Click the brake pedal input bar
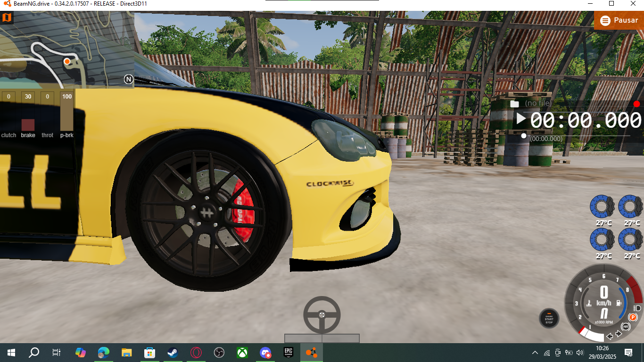This screenshot has height=362, width=644. 28,111
